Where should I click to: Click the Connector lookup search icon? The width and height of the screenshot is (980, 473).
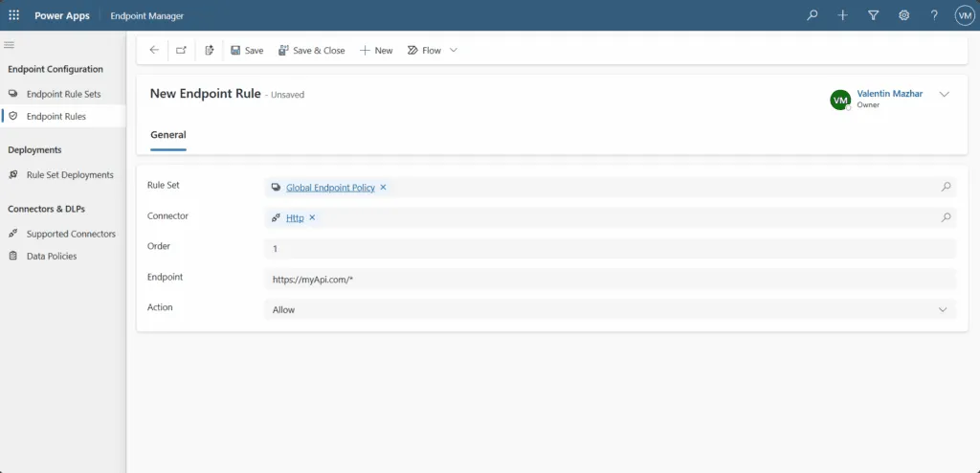pos(946,217)
